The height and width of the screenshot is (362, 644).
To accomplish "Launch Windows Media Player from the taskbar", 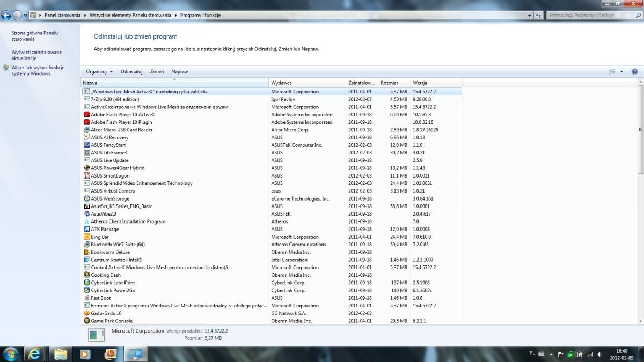I will pyautogui.click(x=85, y=353).
